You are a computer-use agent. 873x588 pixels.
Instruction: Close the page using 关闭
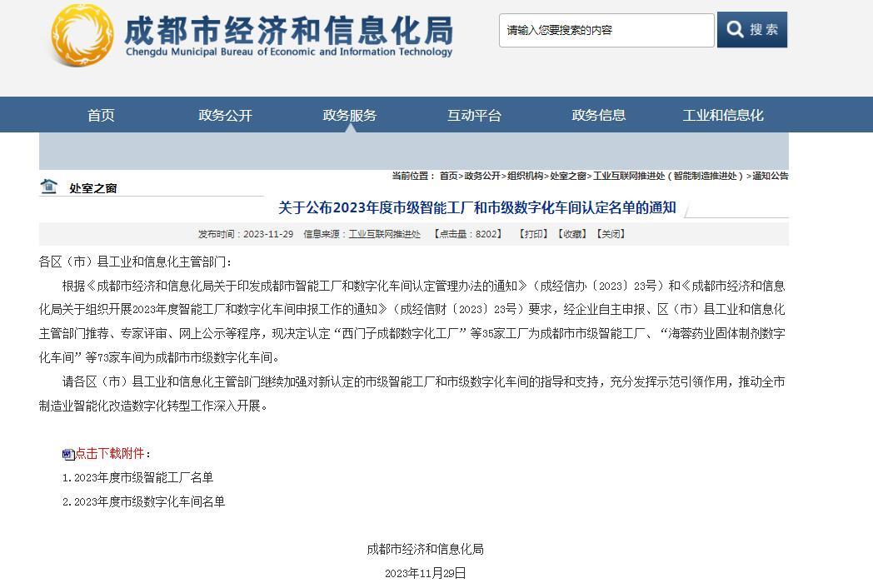pos(611,234)
